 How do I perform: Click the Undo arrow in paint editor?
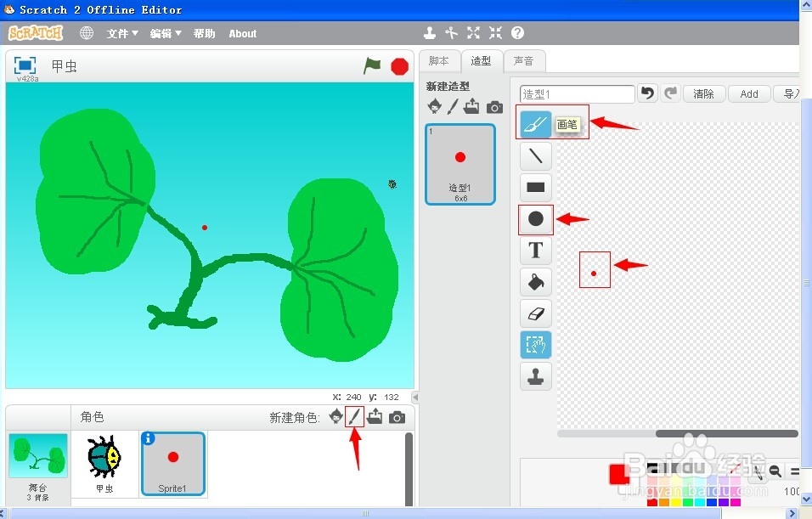(x=647, y=93)
